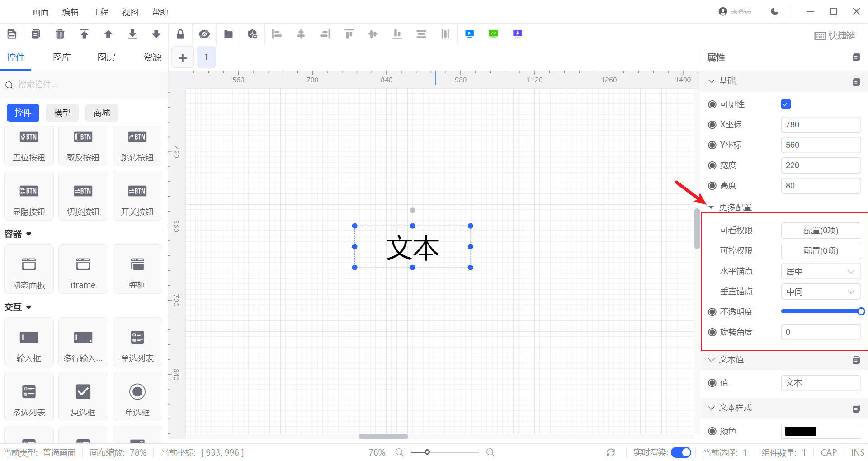Open the 水平锚点 dropdown
Image resolution: width=868 pixels, height=461 pixels.
pos(821,272)
